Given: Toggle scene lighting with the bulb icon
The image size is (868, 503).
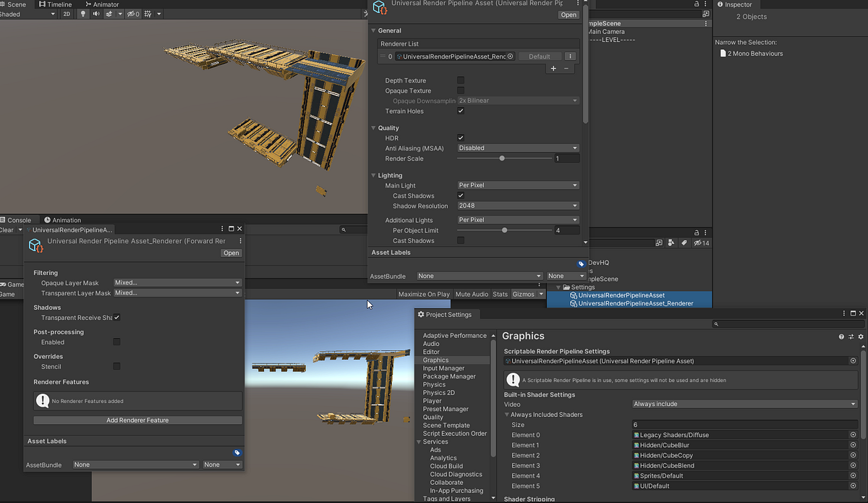Looking at the screenshot, I should (82, 14).
